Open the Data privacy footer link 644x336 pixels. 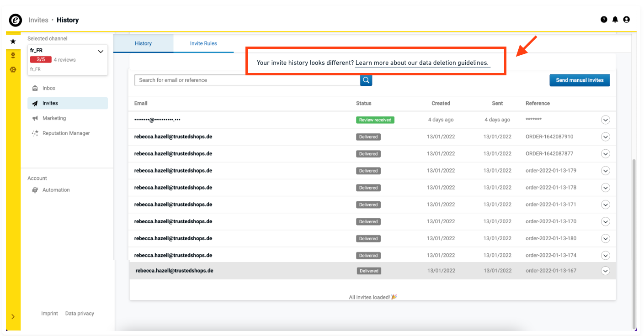point(80,314)
